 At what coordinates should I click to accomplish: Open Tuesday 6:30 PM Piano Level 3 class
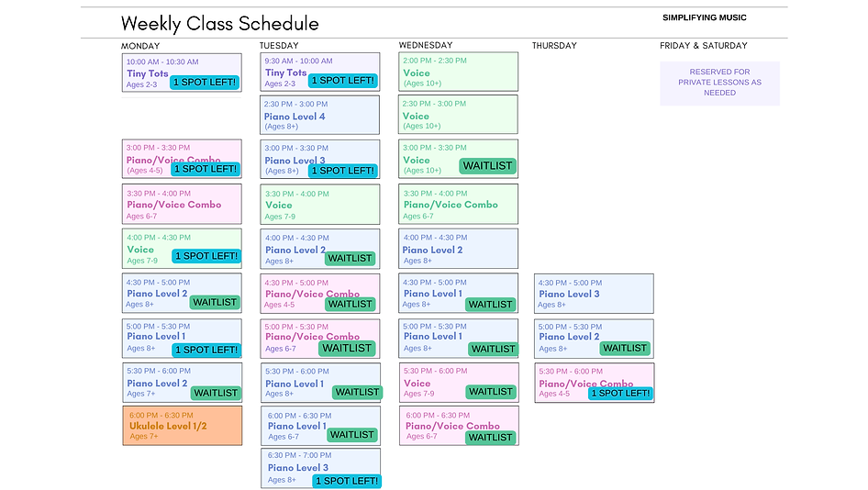point(321,468)
